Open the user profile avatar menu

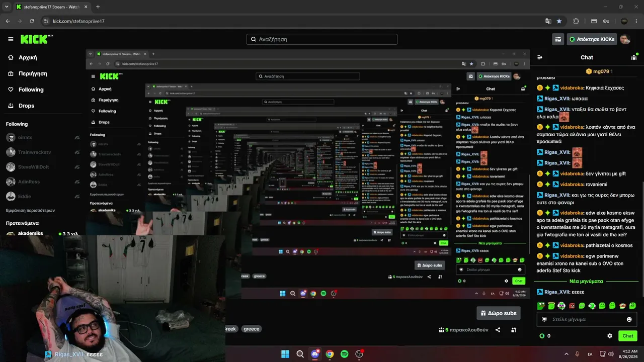pyautogui.click(x=625, y=39)
